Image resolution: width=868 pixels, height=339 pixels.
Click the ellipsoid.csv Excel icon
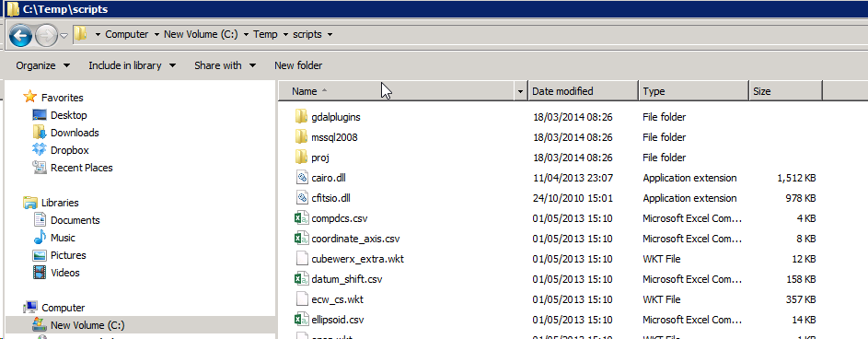(301, 319)
